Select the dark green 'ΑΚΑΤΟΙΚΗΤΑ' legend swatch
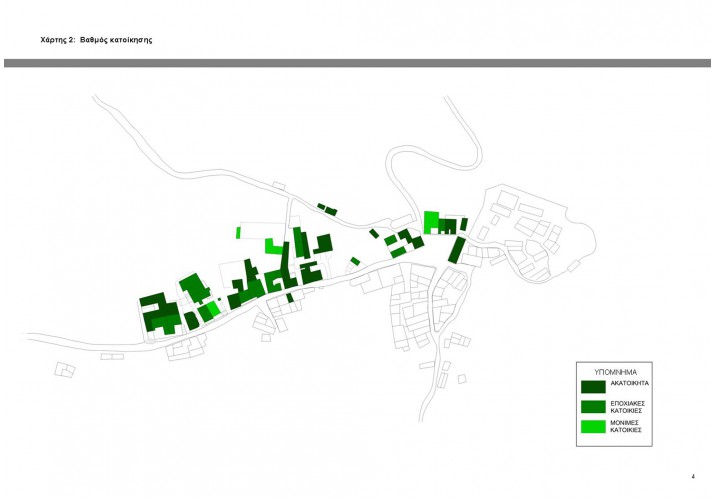 (593, 387)
